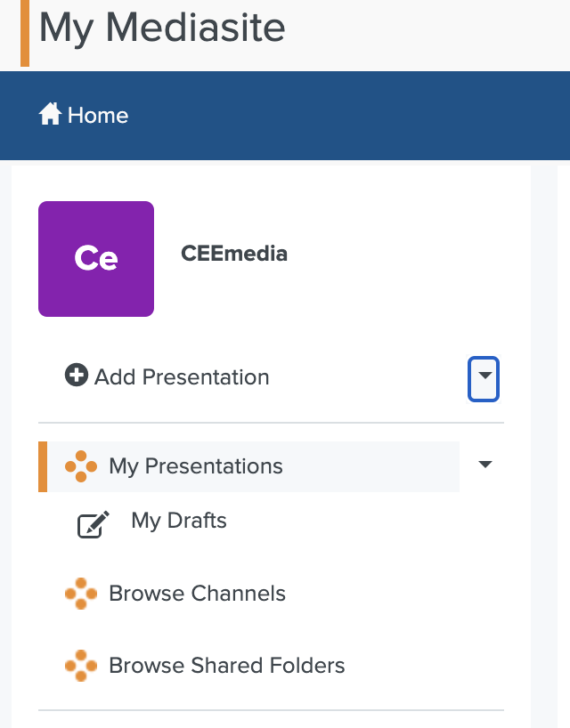Click the purple Ce profile avatar

(x=96, y=259)
